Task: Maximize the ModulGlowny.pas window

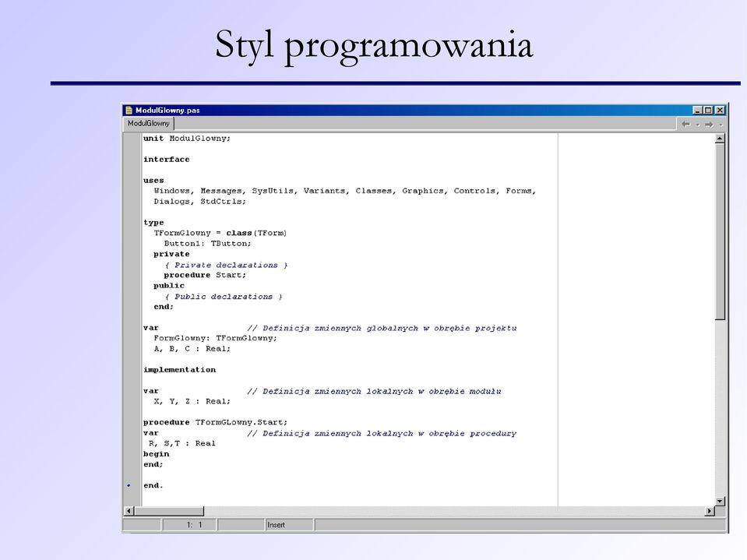Action: (708, 110)
